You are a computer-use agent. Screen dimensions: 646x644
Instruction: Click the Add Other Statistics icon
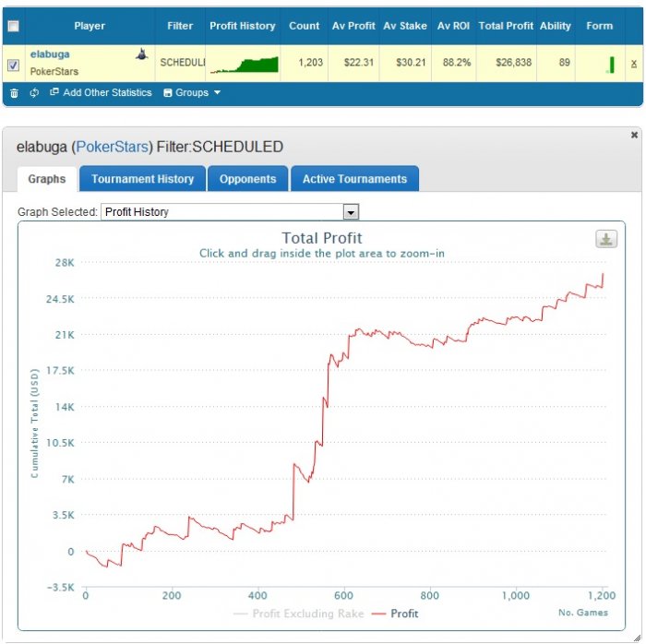(54, 92)
